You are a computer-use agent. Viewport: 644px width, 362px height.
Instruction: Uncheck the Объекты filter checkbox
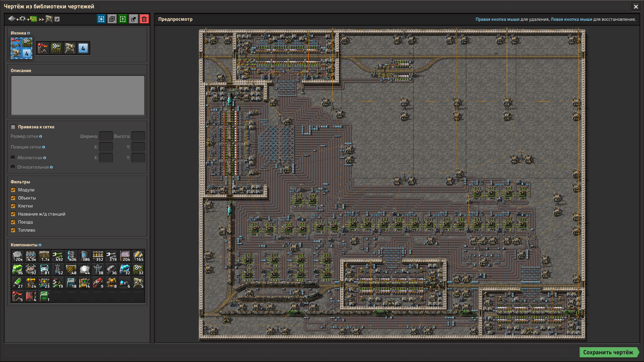tap(13, 198)
